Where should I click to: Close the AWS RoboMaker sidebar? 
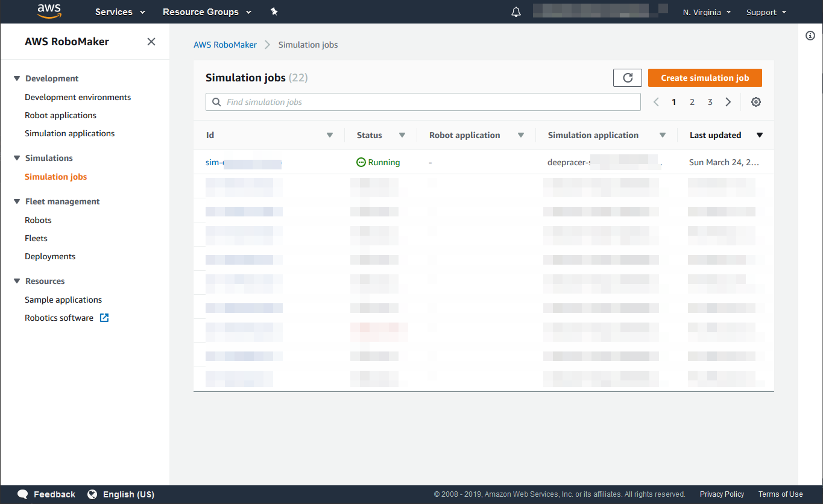[151, 42]
